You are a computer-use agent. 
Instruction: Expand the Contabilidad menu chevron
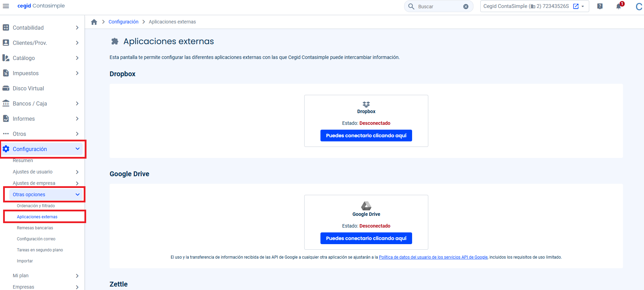click(x=77, y=28)
